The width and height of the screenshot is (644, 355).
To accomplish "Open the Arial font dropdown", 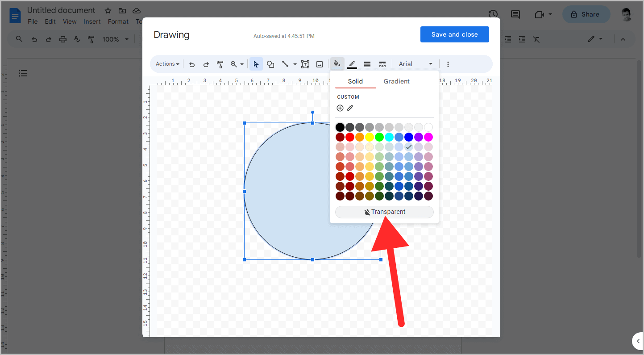I will pos(415,63).
